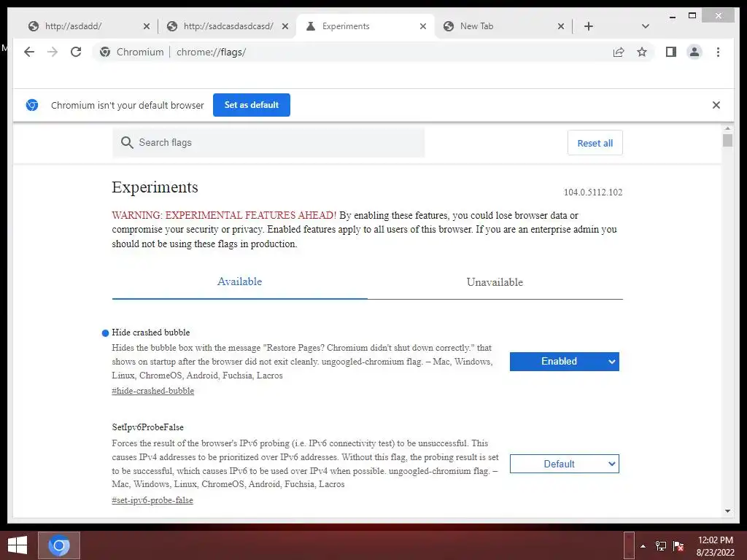Click the network tray icon
747x560 pixels.
(661, 546)
